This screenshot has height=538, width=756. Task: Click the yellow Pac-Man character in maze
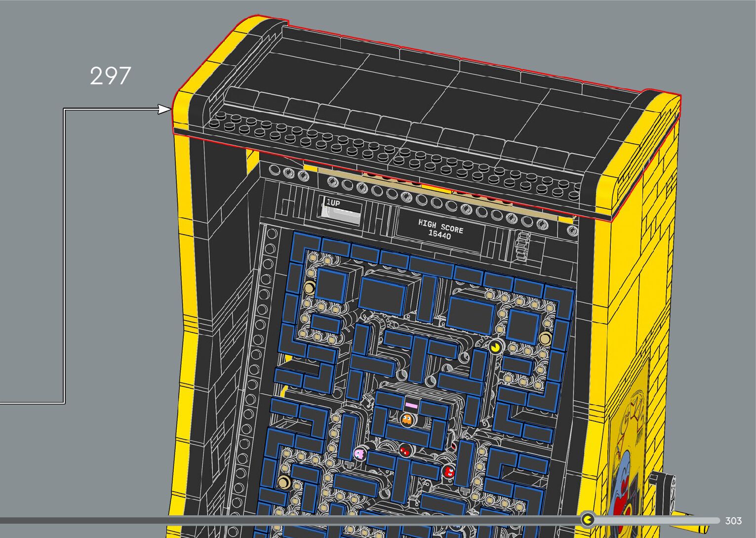pyautogui.click(x=496, y=347)
